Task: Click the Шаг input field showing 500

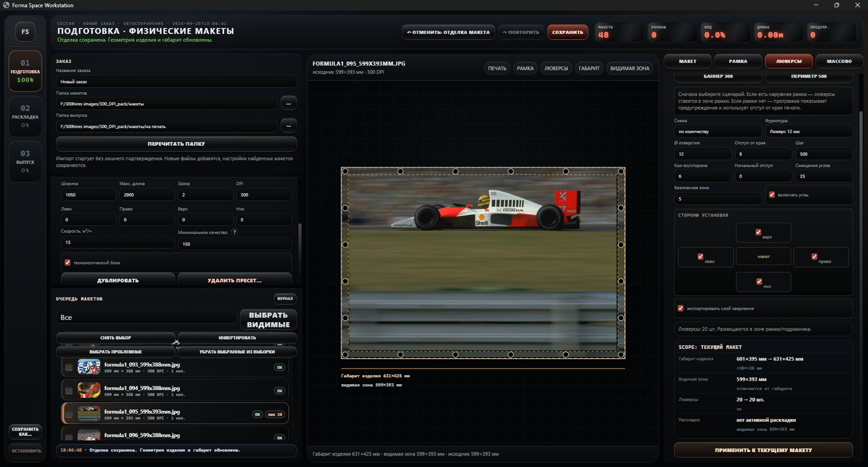Action: point(823,154)
